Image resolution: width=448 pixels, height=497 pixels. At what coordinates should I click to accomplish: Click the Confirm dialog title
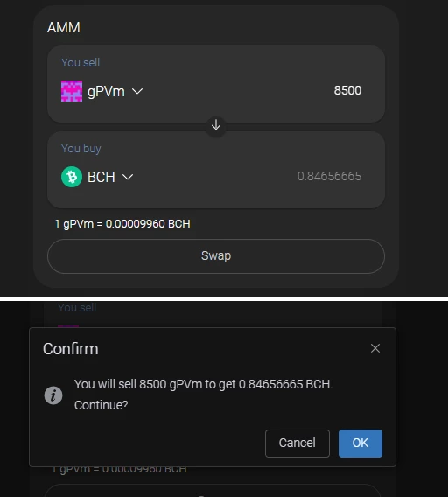tap(70, 349)
